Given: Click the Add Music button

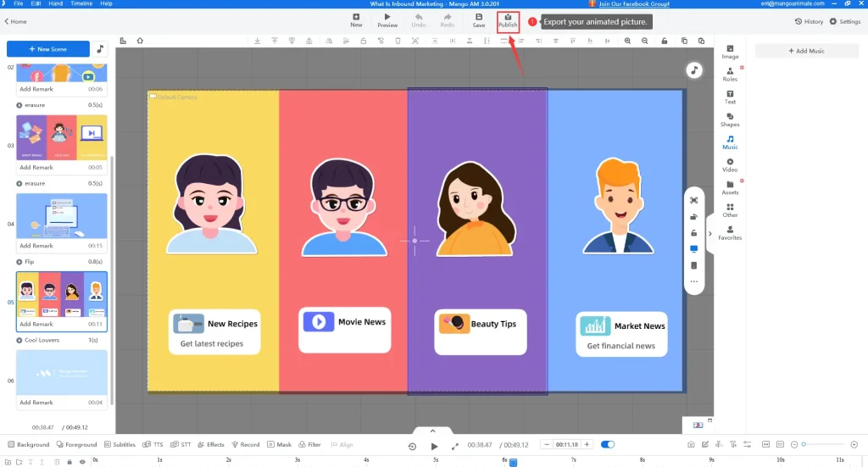Looking at the screenshot, I should [806, 51].
